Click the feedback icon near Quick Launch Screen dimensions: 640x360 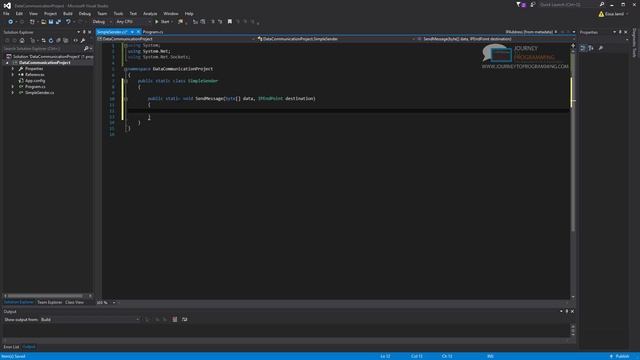tap(533, 4)
